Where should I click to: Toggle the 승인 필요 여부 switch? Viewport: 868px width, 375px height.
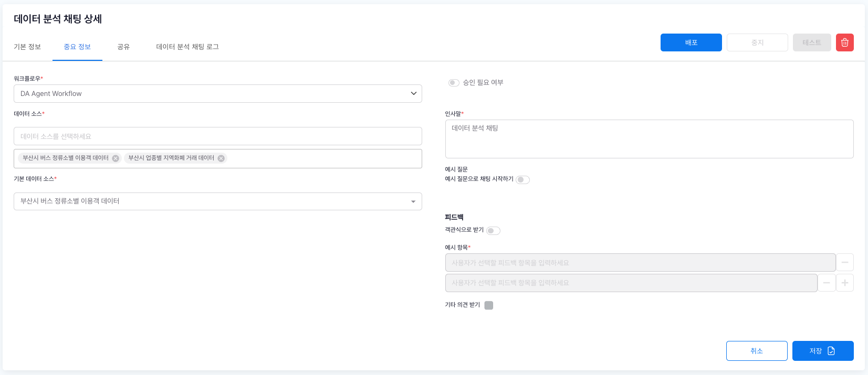pos(454,83)
